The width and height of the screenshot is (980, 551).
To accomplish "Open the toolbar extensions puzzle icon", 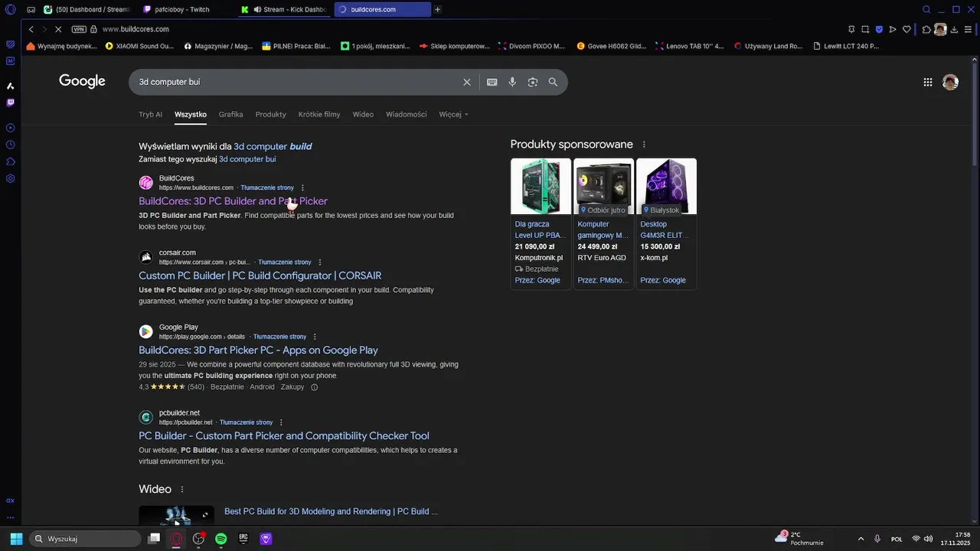I will (x=926, y=29).
